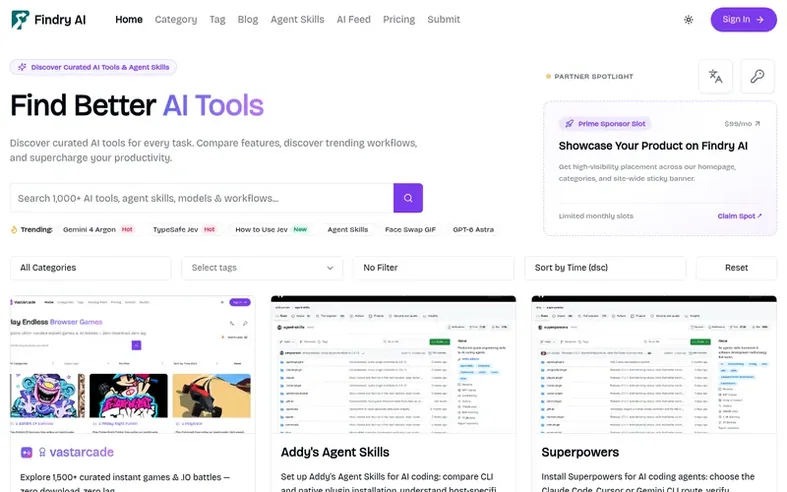Screen dimensions: 787x492
Task: Click the Sign In button
Action: (x=743, y=20)
